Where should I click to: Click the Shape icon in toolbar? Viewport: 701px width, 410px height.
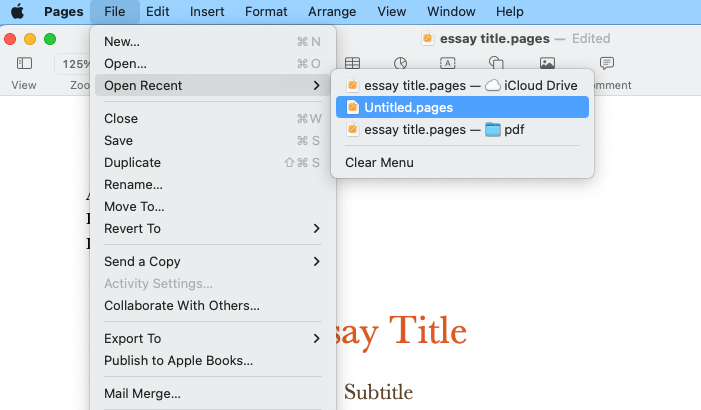[496, 63]
